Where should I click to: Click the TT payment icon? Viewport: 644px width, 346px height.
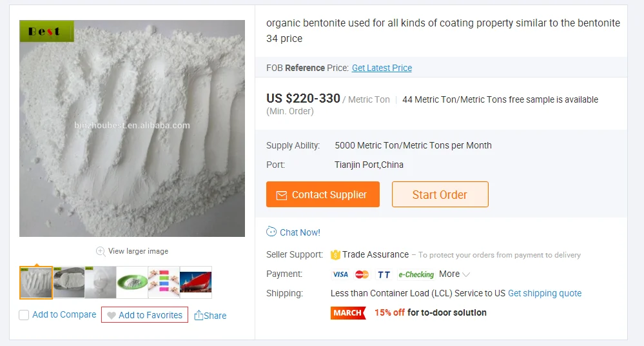[384, 274]
